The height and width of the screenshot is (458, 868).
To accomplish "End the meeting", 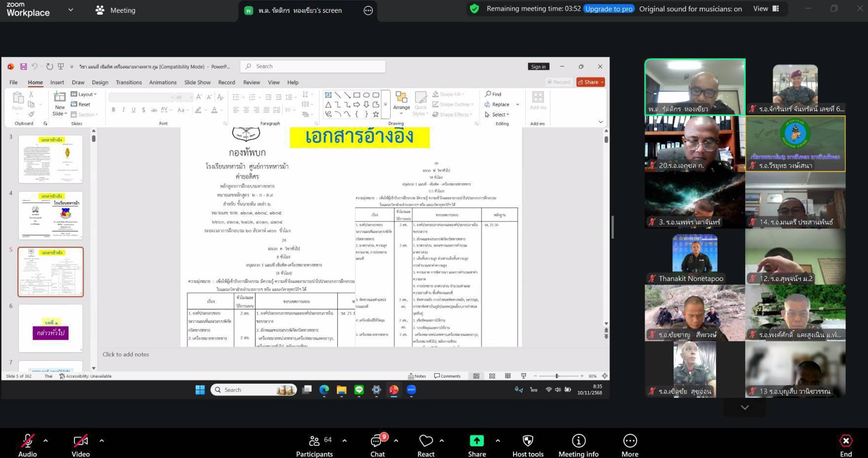I will pos(846,445).
